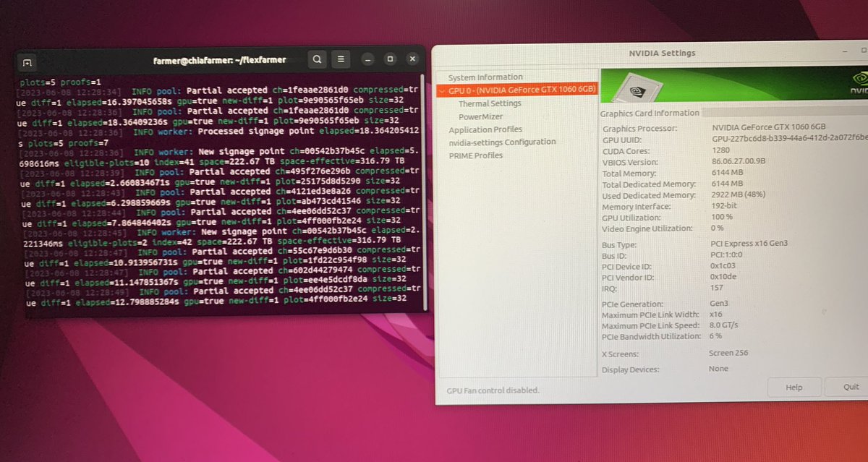Collapse the GPU 0 tree arrow
Screen dimensions: 868x462
click(441, 90)
